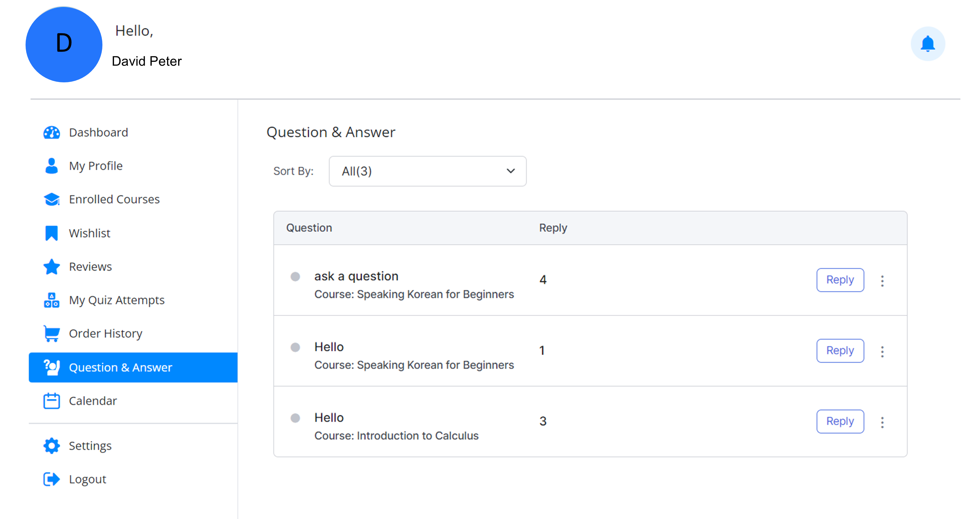Viewport: 980px width, 519px height.
Task: Click the notification bell icon
Action: 927,44
